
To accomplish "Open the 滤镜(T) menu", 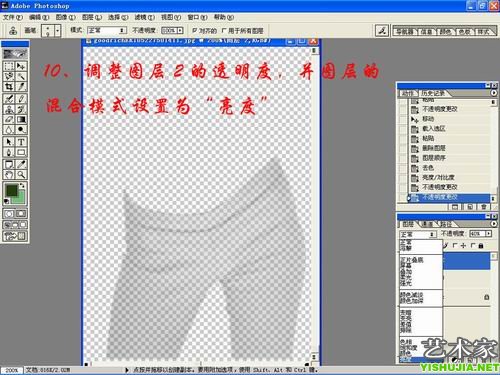I will (144, 17).
